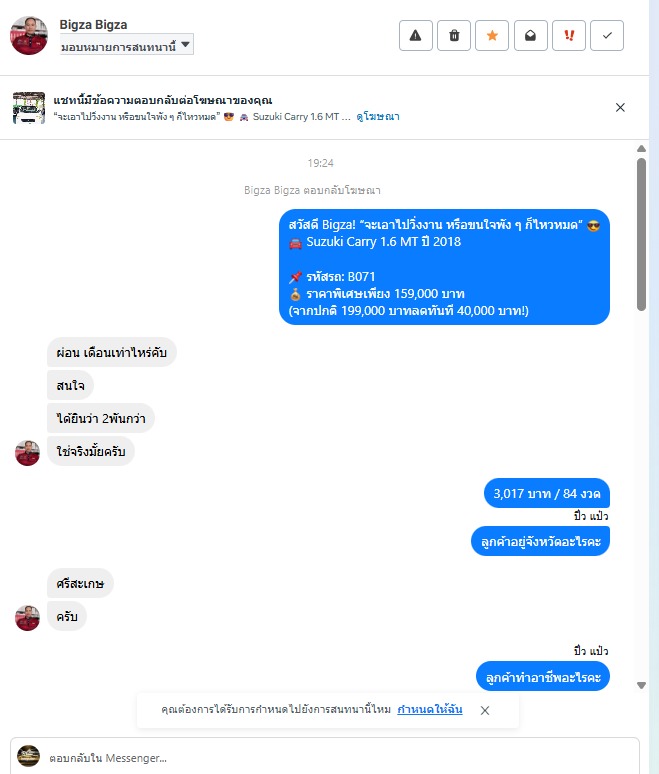Viewport: 659px width, 774px height.
Task: Click the customer avatar next to ใช่จริงมั้ยครับ
Action: pos(27,453)
